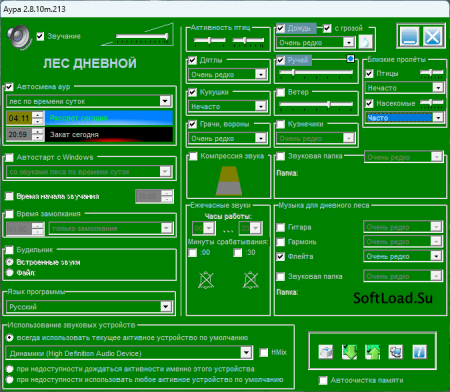Open the Дятлы frequency dropdown

(x=228, y=74)
